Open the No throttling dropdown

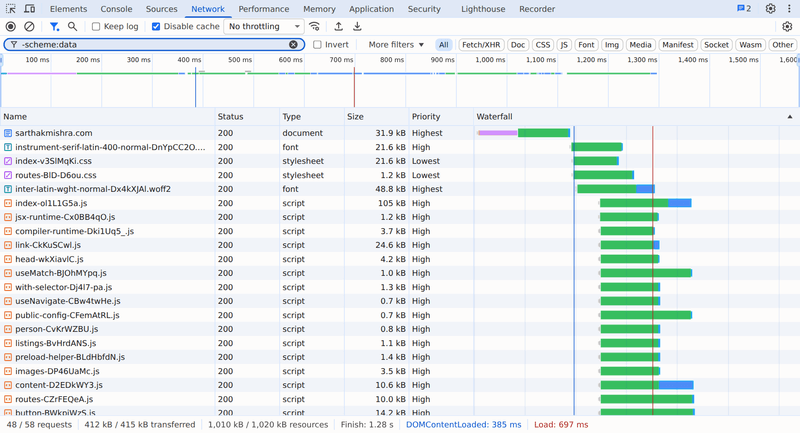tap(264, 27)
